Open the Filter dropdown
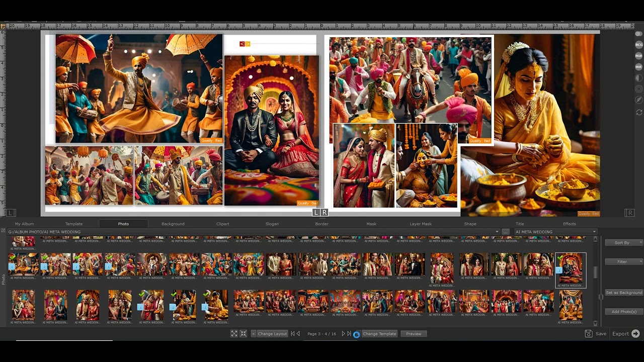This screenshot has width=644, height=362. (624, 261)
